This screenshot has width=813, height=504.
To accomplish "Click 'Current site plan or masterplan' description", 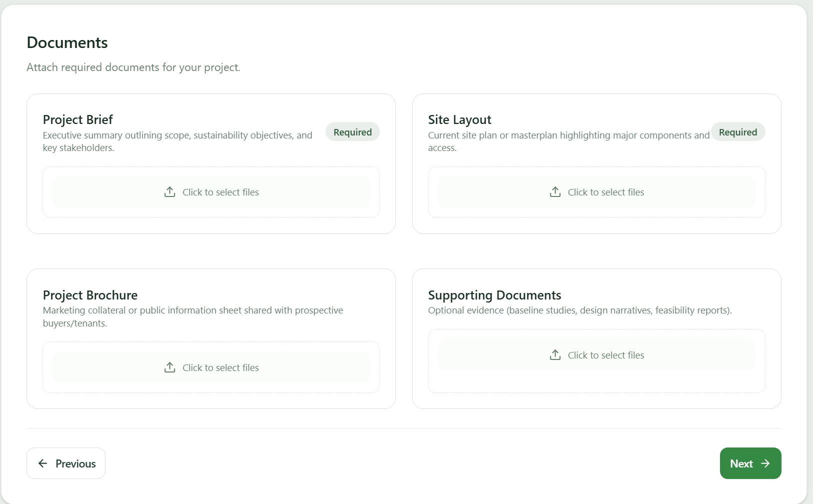I will [x=569, y=141].
